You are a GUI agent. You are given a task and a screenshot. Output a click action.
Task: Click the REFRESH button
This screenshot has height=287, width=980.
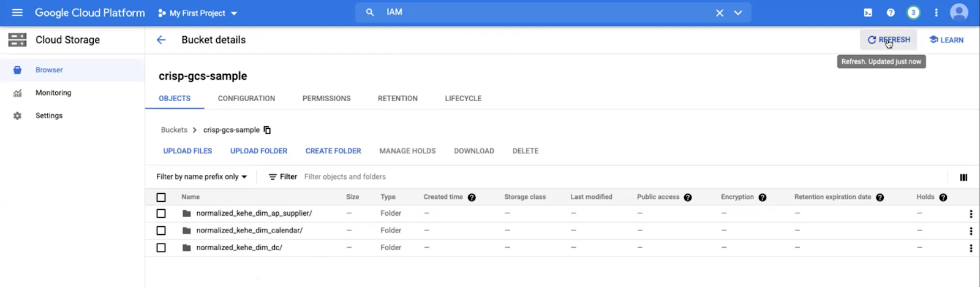pyautogui.click(x=888, y=40)
